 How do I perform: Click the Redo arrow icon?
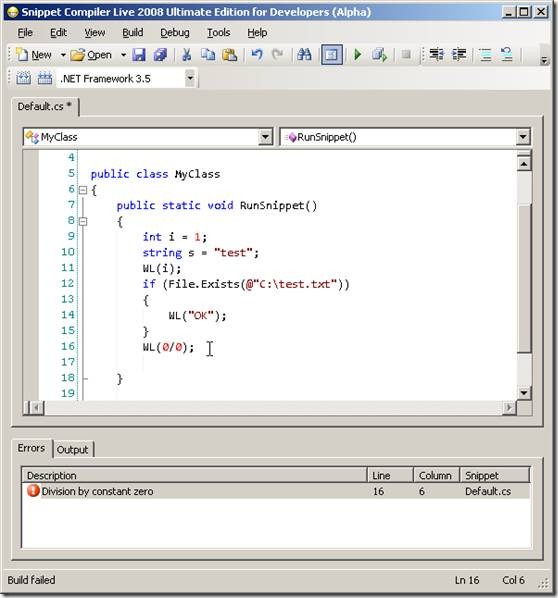[278, 55]
